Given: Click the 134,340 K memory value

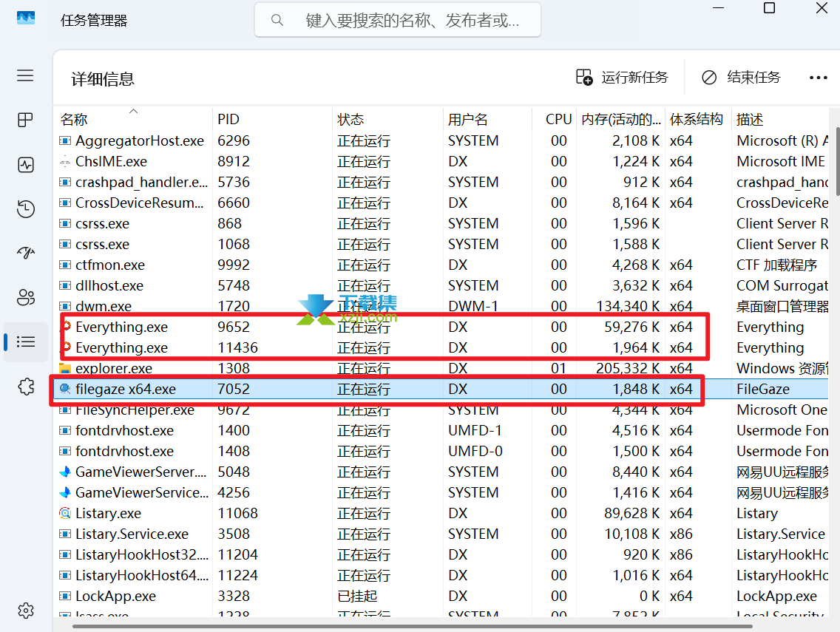Looking at the screenshot, I should pos(628,306).
